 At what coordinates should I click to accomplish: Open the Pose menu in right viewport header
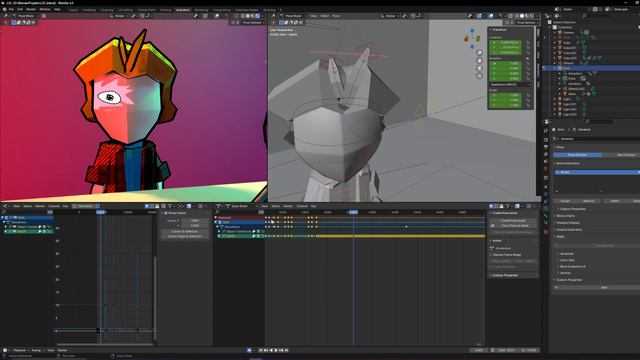tap(336, 16)
